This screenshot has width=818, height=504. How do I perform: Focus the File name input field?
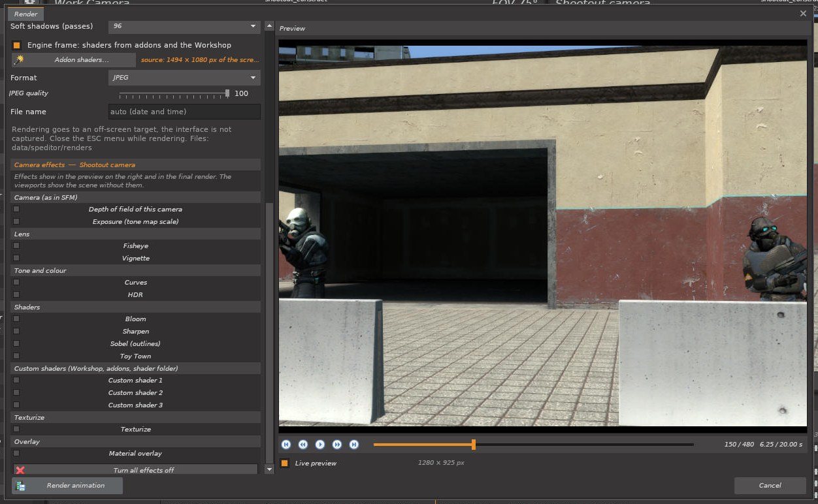(184, 112)
